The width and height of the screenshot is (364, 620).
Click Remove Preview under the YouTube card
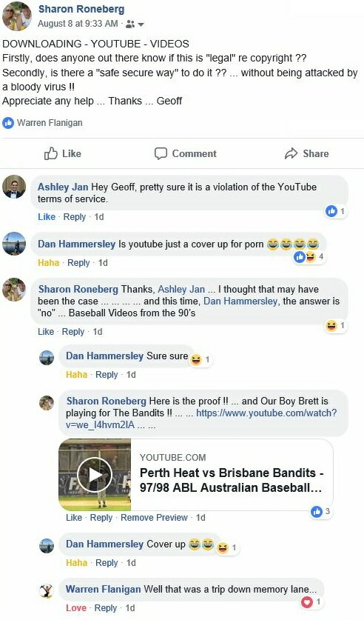coord(154,518)
